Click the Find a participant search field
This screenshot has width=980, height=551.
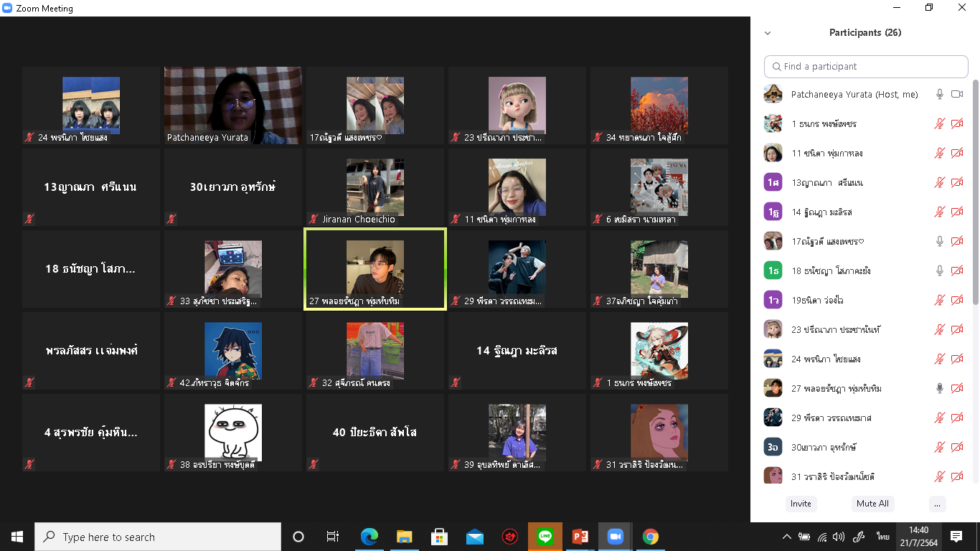(866, 67)
